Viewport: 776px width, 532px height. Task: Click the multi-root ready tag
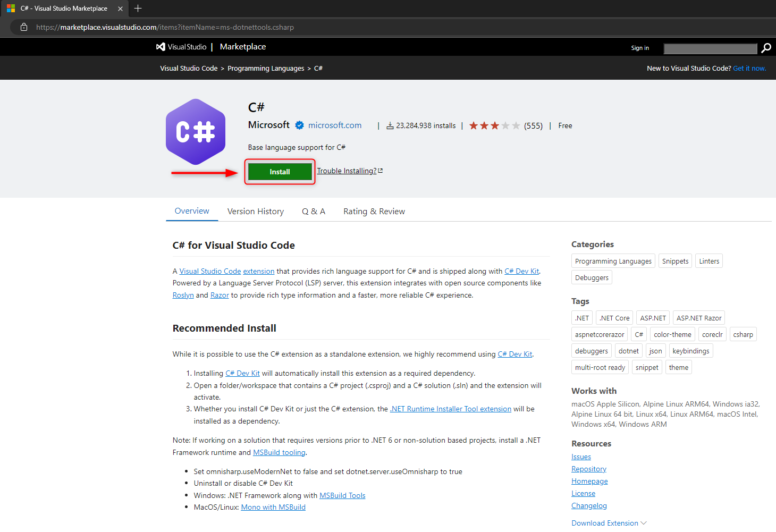pyautogui.click(x=600, y=367)
